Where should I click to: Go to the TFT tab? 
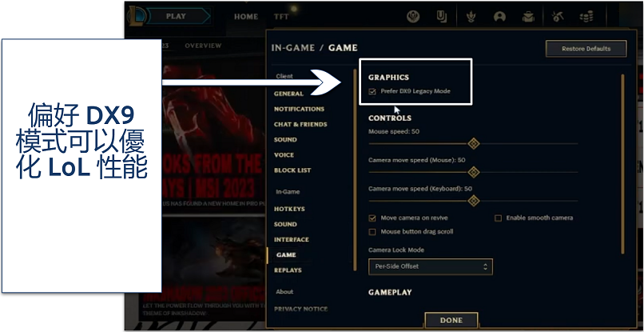[281, 17]
